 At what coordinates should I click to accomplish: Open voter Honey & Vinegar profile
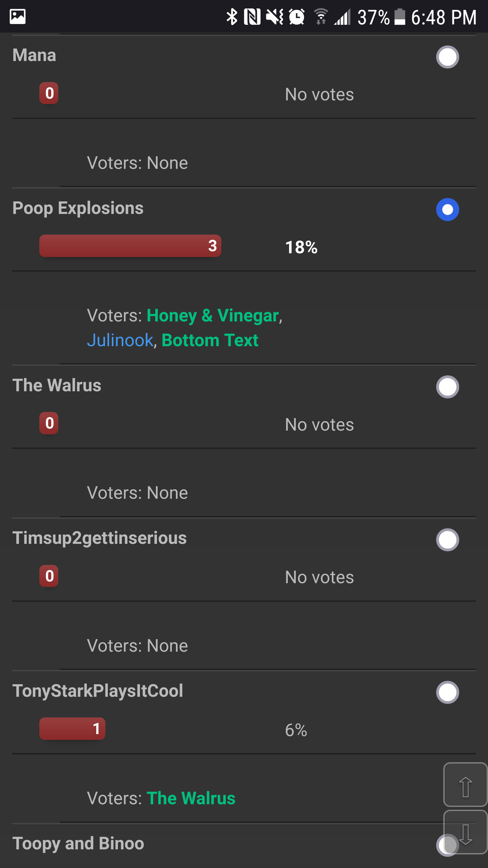click(213, 316)
